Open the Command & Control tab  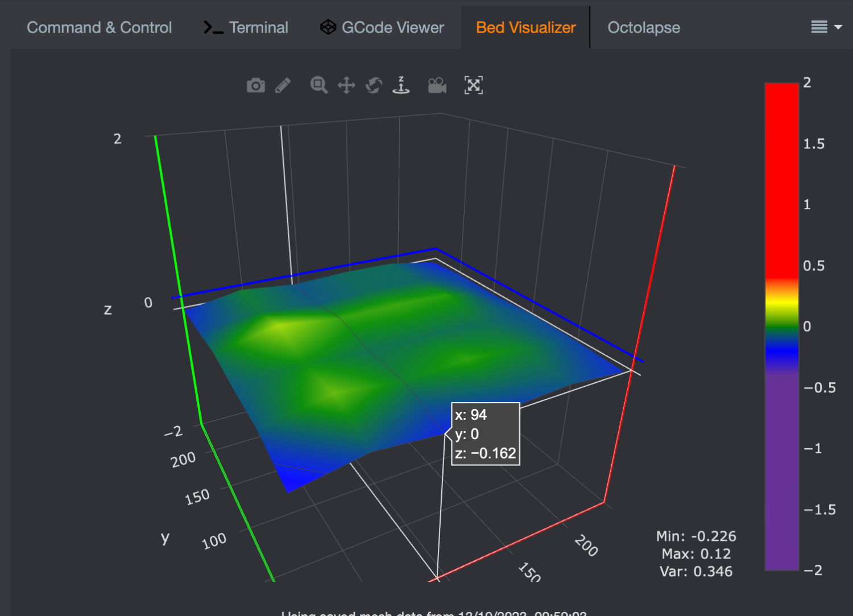tap(99, 27)
